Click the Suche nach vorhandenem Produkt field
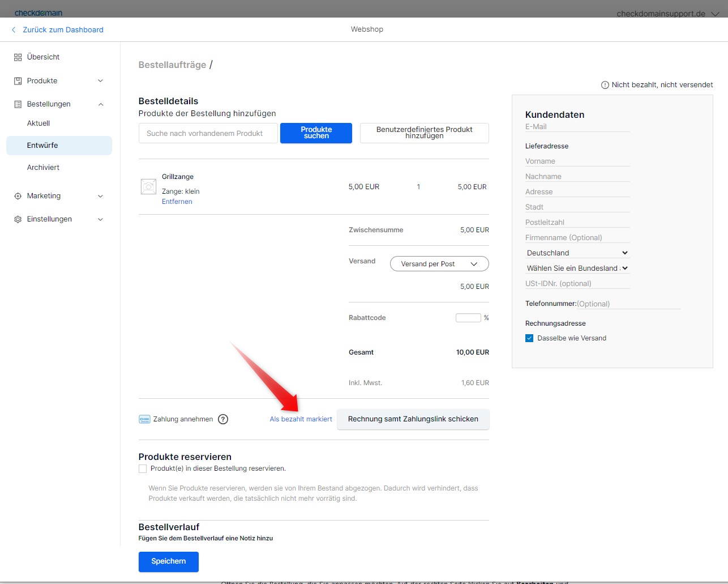The height and width of the screenshot is (584, 728). click(x=208, y=134)
